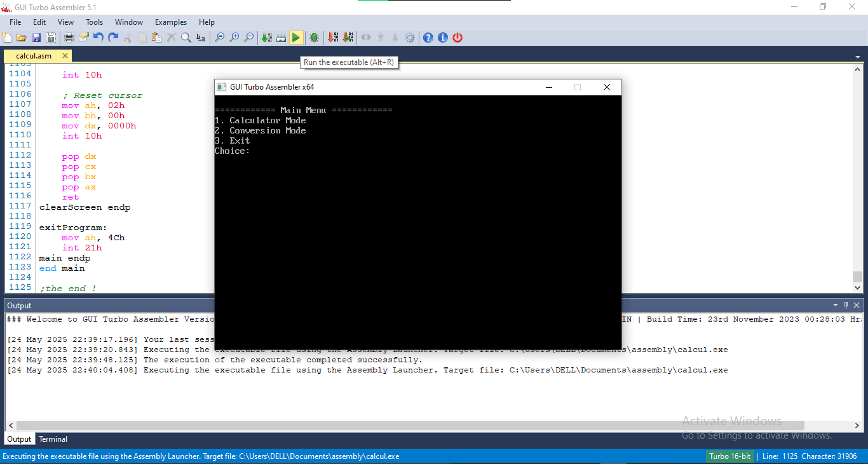Select the calcul.asm editor tab

34,56
